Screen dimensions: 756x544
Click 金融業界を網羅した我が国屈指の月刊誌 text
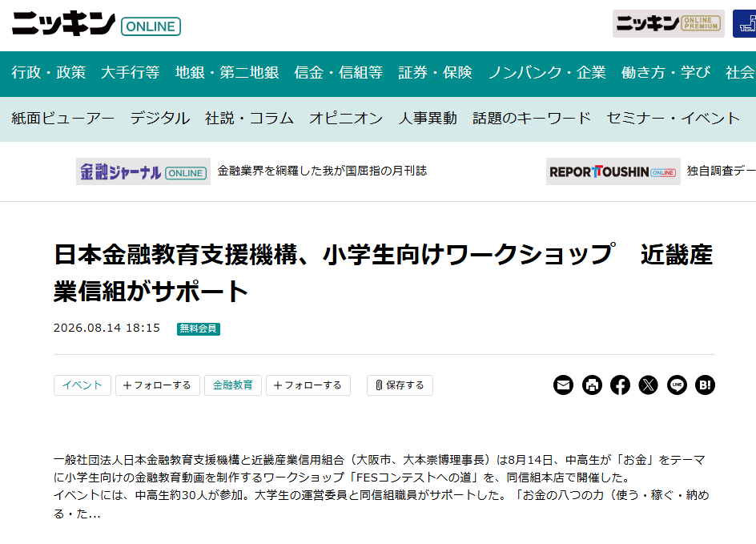click(x=322, y=171)
